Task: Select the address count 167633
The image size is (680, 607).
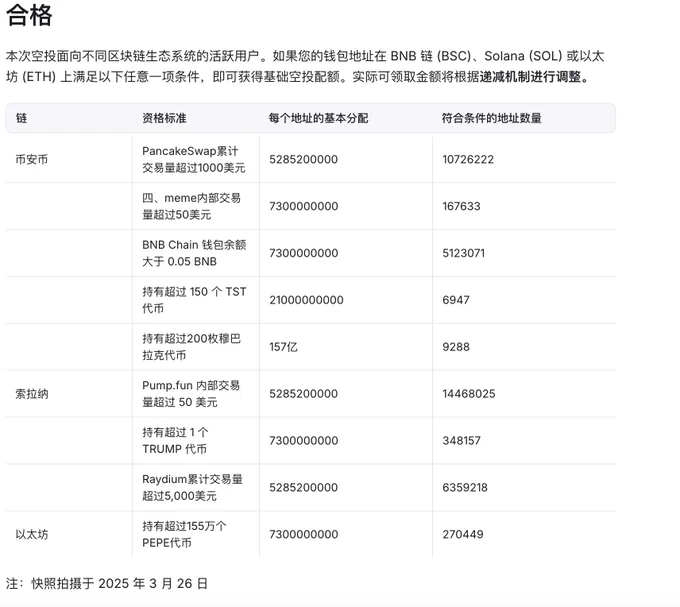Action: 461,206
